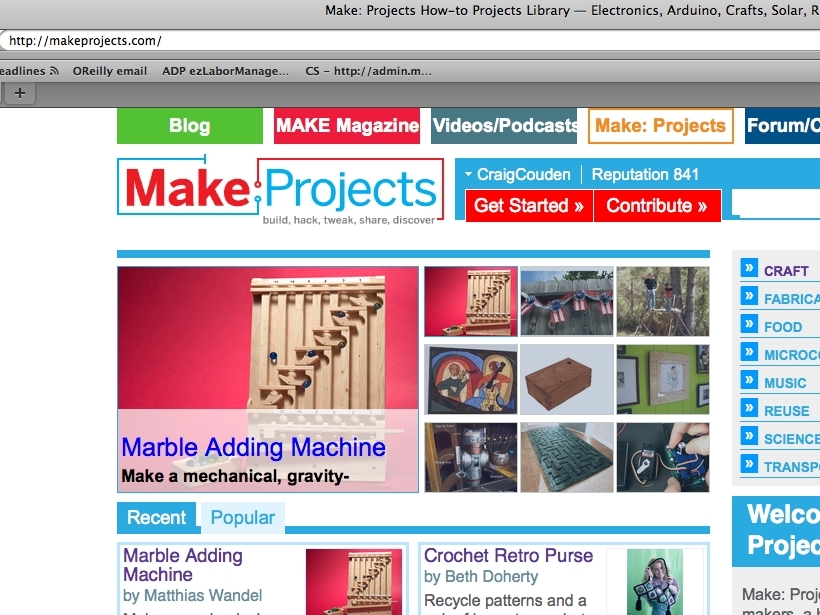820x615 pixels.
Task: Click the arrow icon beside SCIENCE category
Action: tap(749, 436)
